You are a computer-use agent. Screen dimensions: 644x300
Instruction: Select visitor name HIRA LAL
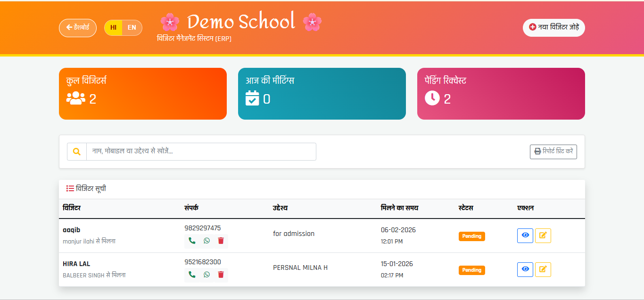click(x=76, y=264)
